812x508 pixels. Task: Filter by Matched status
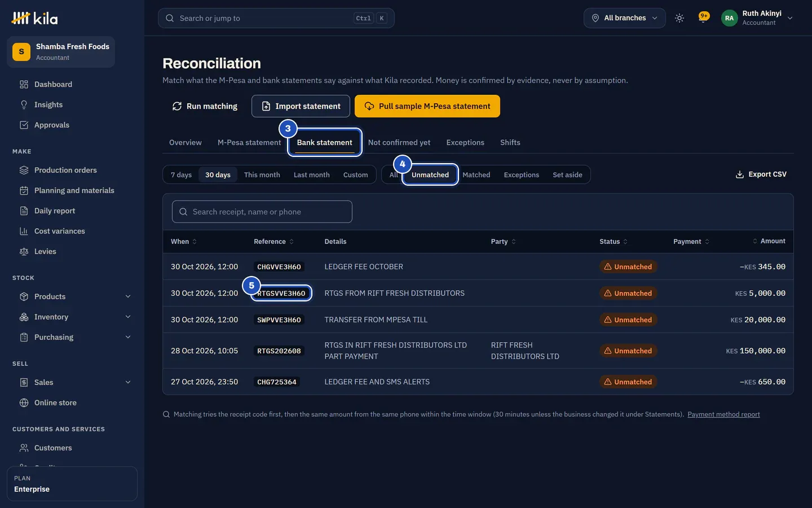click(476, 175)
